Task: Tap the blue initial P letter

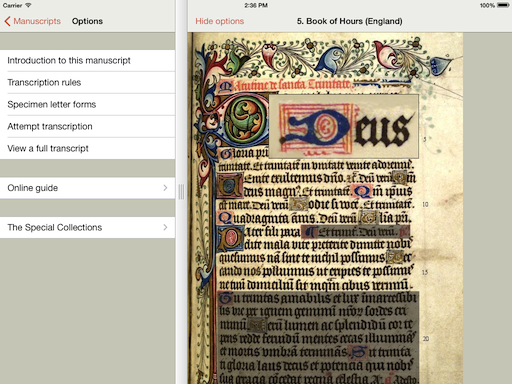Action: 231,238
